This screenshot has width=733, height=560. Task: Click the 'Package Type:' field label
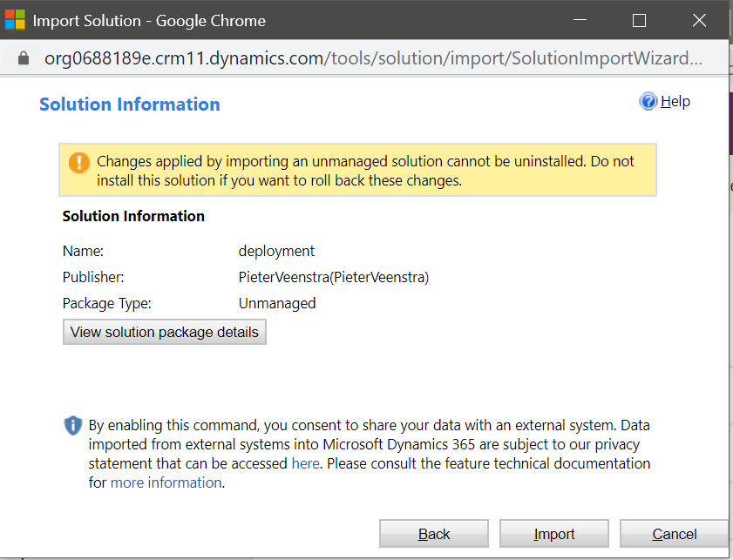(107, 304)
